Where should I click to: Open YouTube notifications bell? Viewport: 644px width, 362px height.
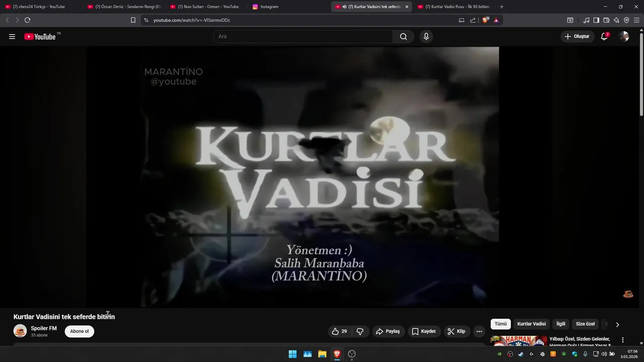coord(604,37)
